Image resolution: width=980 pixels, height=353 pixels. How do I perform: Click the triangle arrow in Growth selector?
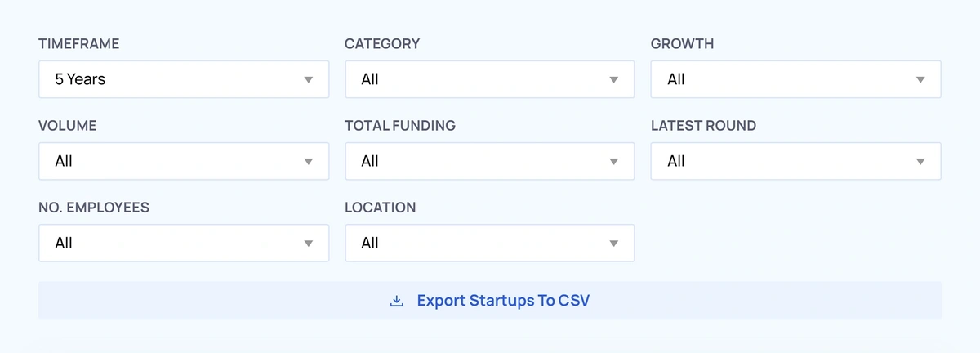pos(920,80)
